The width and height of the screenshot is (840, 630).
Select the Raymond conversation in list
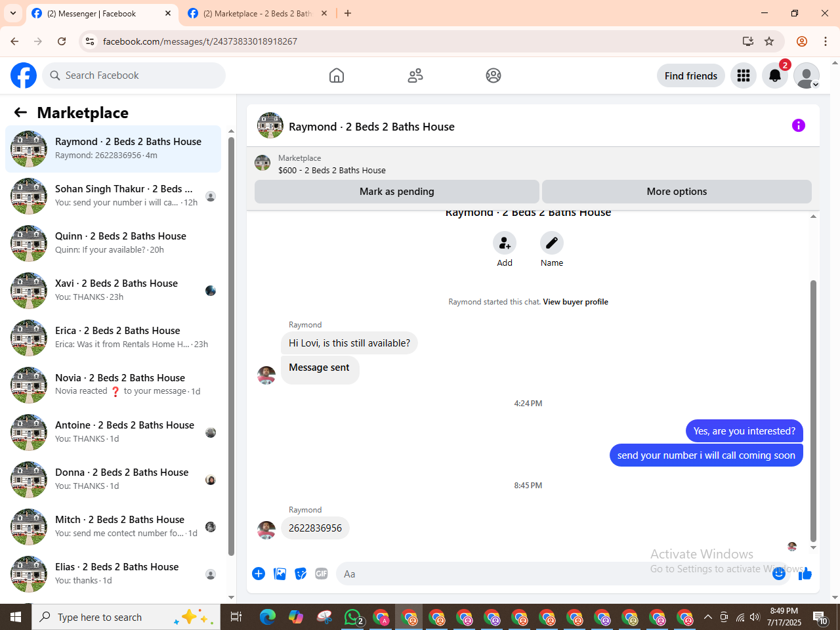pos(114,149)
